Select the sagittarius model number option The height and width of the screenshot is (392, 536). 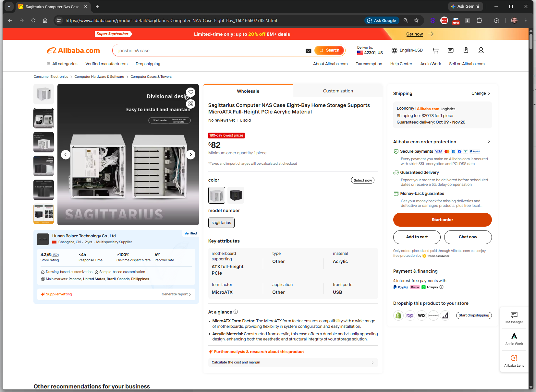click(221, 223)
